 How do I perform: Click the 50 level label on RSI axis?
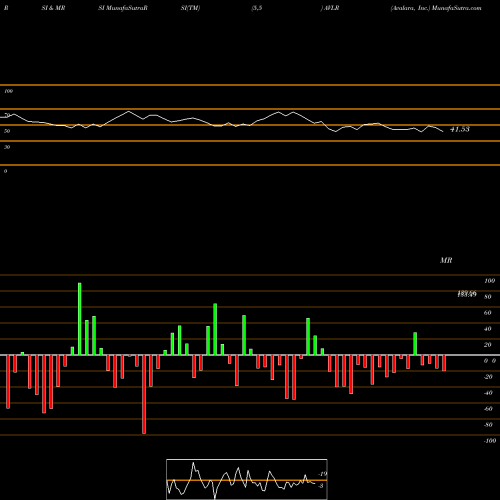pyautogui.click(x=7, y=131)
